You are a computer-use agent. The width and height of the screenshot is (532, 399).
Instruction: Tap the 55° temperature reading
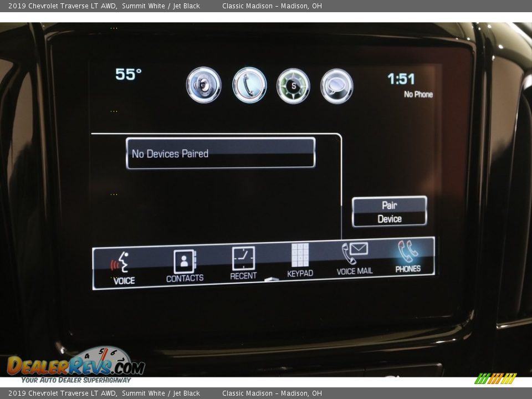(x=128, y=74)
